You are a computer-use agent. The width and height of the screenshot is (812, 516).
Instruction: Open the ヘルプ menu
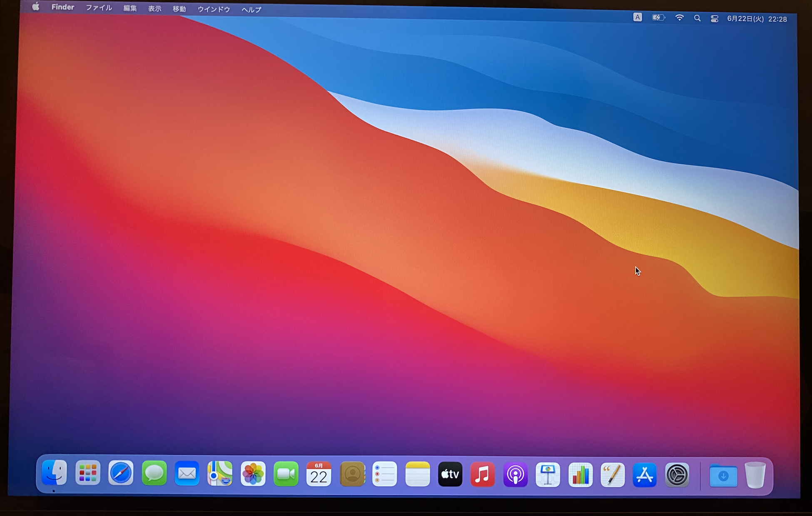251,10
